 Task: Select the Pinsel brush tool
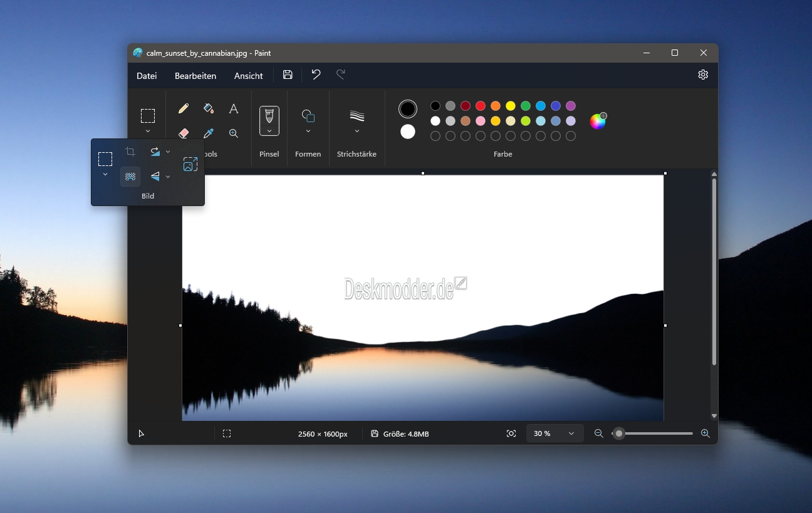click(x=269, y=115)
